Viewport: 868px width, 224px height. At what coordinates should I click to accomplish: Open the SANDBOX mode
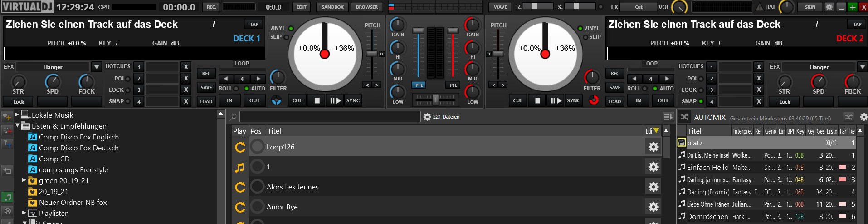coord(332,7)
